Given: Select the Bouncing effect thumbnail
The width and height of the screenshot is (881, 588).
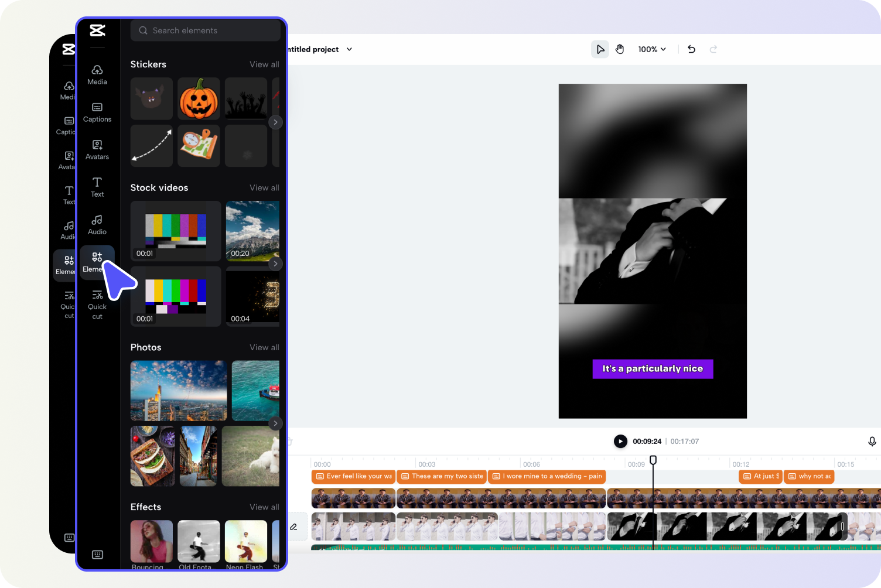Looking at the screenshot, I should click(152, 541).
